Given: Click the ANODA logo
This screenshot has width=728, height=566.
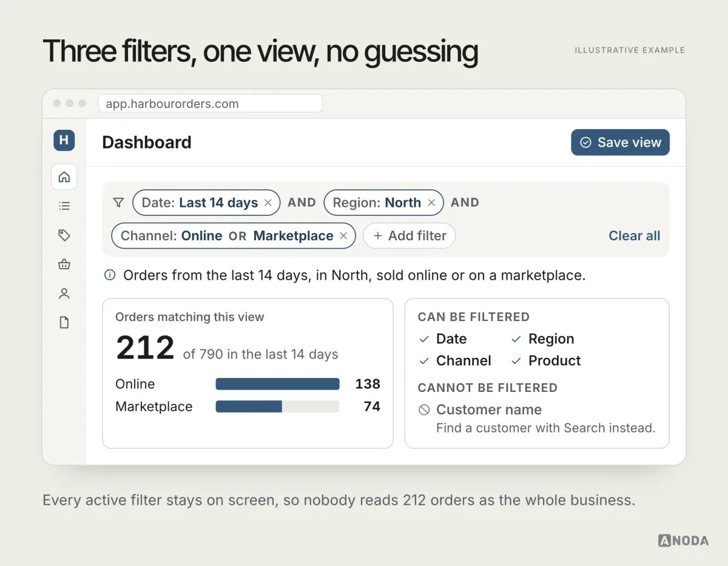Looking at the screenshot, I should tap(683, 540).
